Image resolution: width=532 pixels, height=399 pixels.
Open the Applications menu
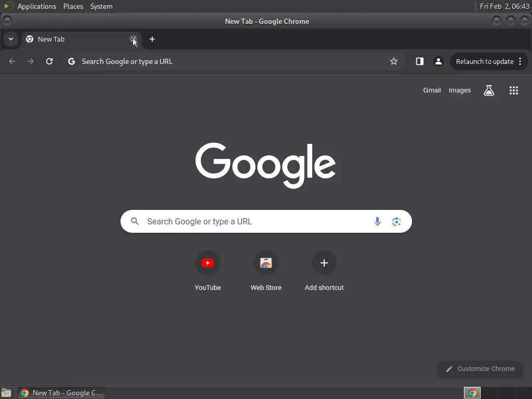[37, 6]
